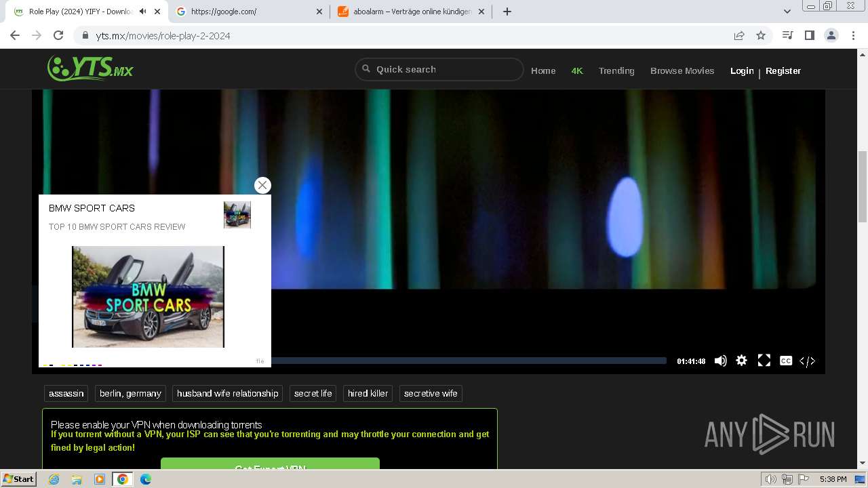This screenshot has width=868, height=488.
Task: Click the YTS.MX logo
Action: tap(90, 68)
